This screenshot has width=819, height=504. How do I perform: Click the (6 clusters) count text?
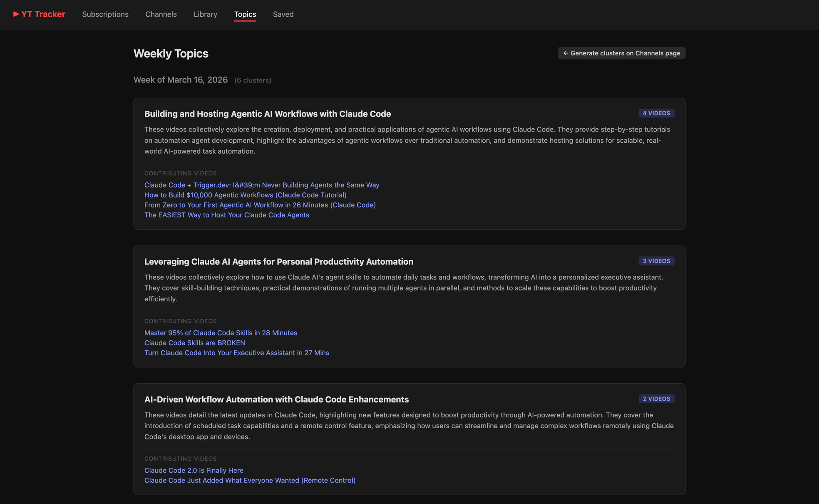253,80
